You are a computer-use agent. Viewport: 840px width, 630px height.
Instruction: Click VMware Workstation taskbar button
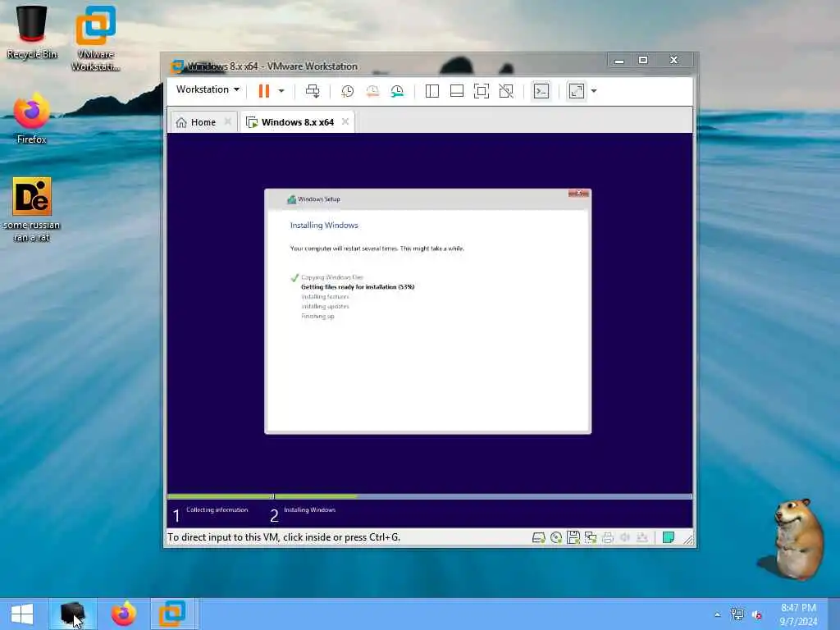coord(172,614)
